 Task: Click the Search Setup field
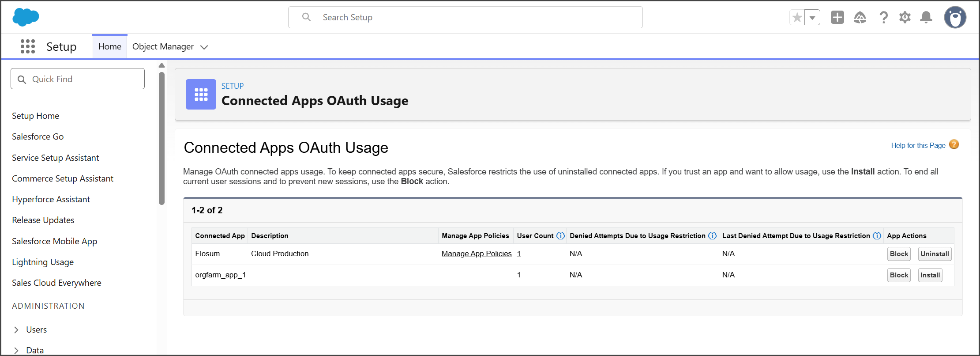pyautogui.click(x=465, y=17)
